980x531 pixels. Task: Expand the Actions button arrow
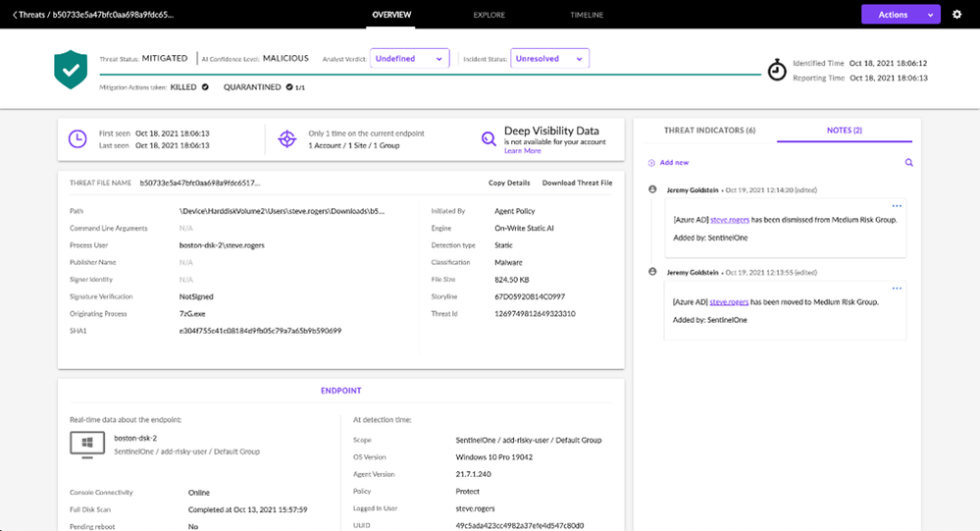pyautogui.click(x=930, y=15)
